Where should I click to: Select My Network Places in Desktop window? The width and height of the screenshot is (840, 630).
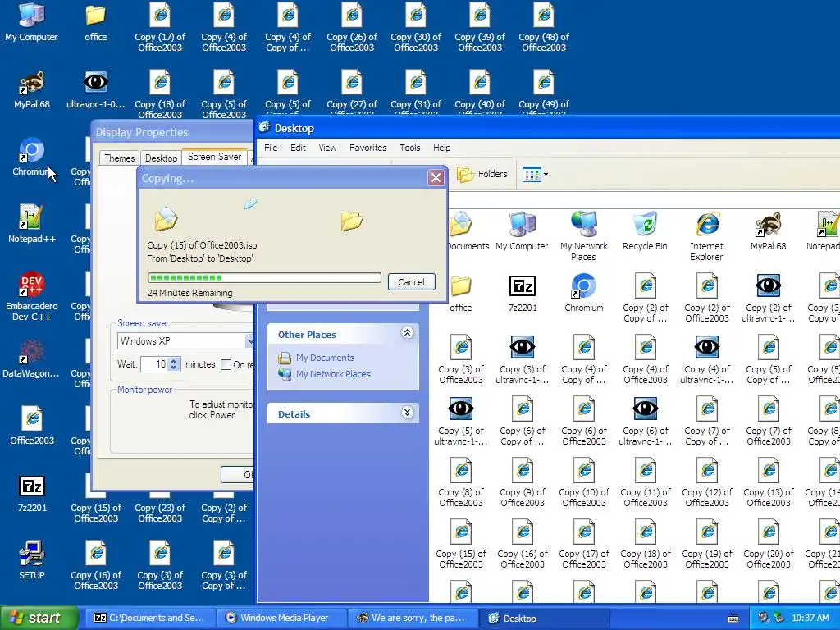[x=583, y=236]
